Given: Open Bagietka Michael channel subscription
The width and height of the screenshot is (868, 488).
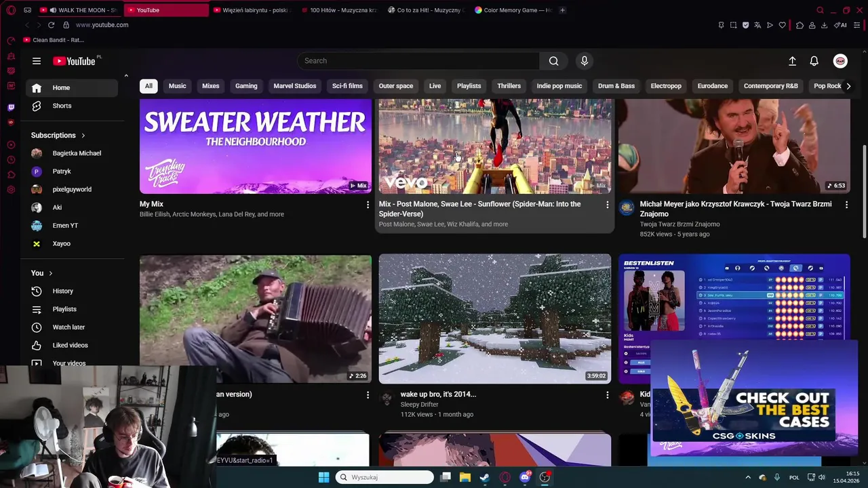Looking at the screenshot, I should [x=72, y=153].
